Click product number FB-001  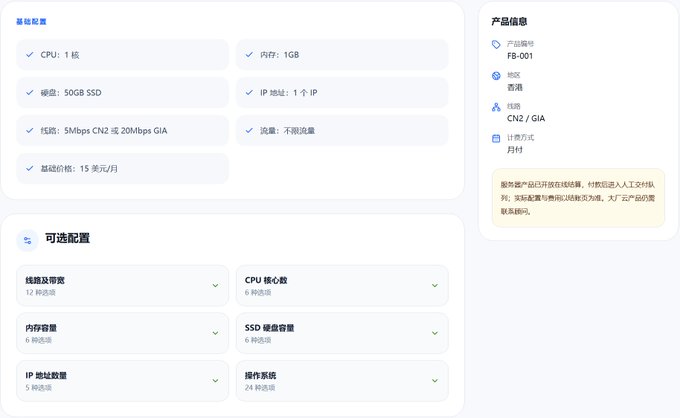520,56
